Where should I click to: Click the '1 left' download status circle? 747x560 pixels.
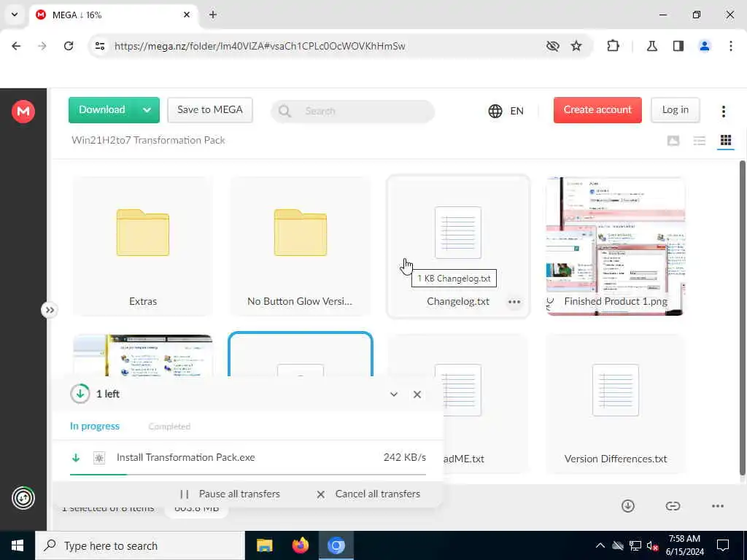click(80, 394)
